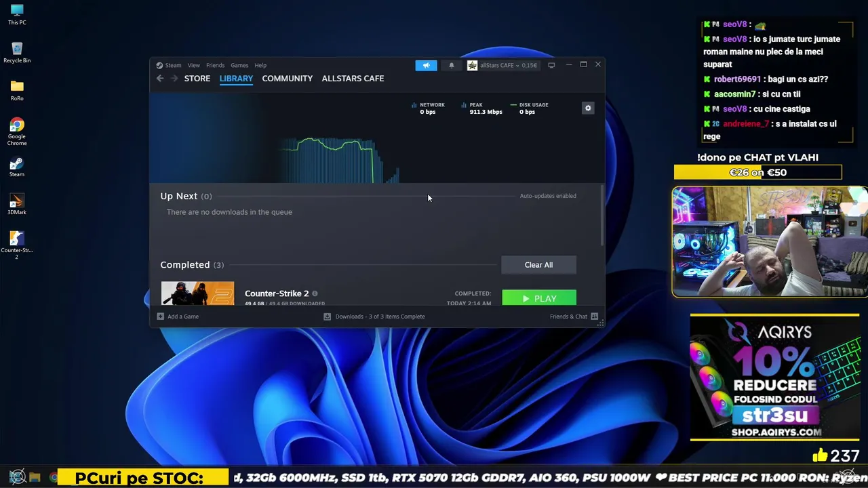
Task: Minimize the Steam window
Action: [x=568, y=65]
